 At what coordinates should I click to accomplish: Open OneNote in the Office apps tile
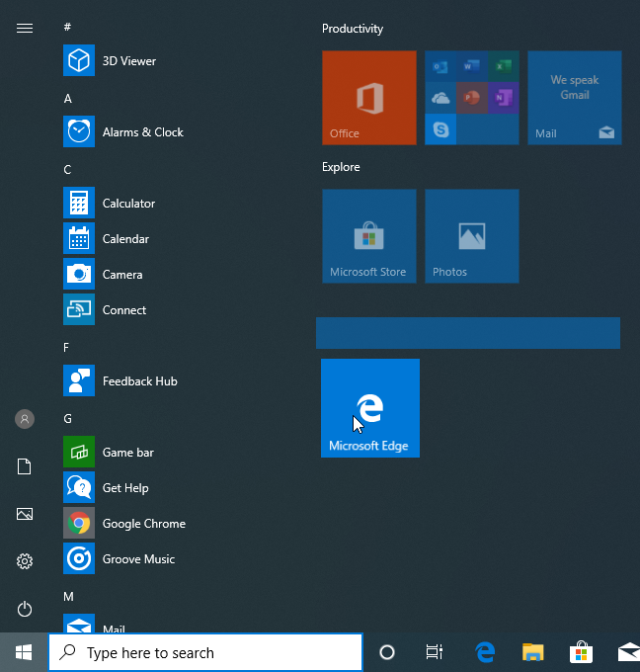pyautogui.click(x=504, y=98)
